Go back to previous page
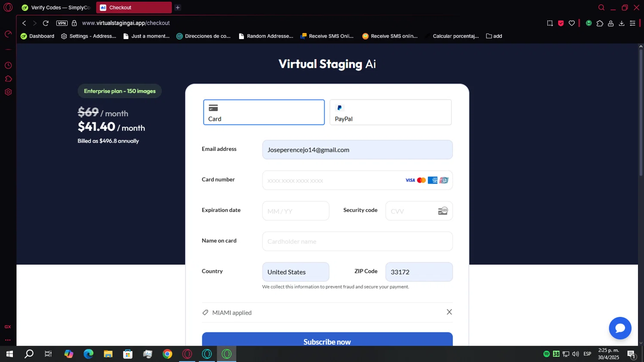The image size is (644, 362). pyautogui.click(x=24, y=23)
